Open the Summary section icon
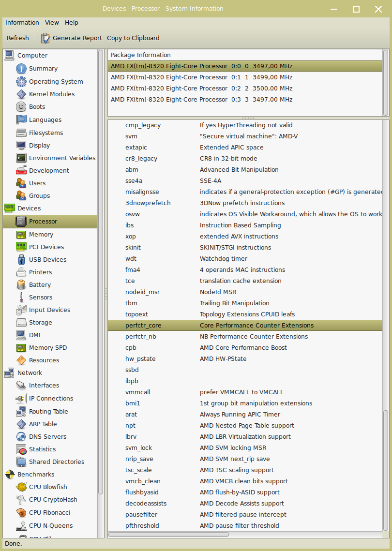The height and width of the screenshot is (551, 392). coord(21,69)
